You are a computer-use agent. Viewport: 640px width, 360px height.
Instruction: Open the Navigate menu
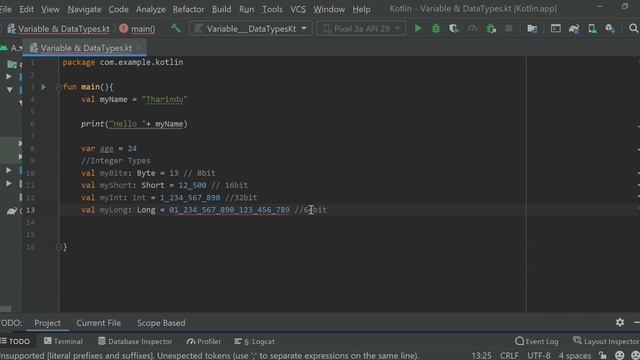click(84, 9)
